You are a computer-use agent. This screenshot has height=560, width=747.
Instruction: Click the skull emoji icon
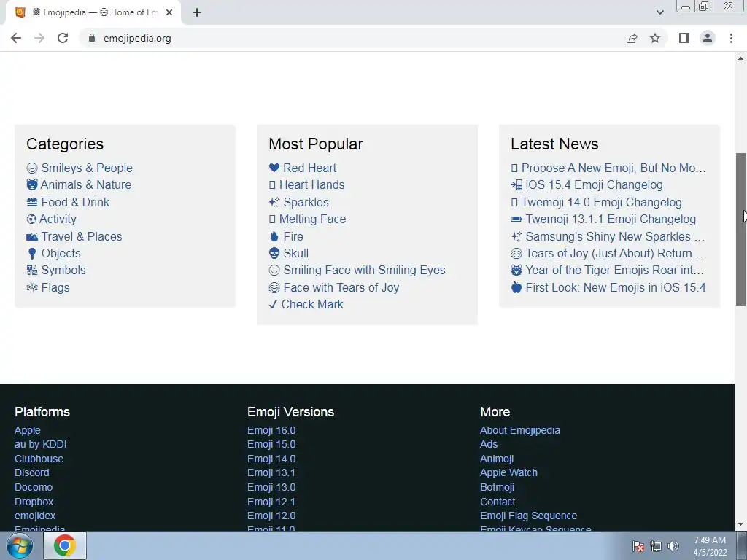pyautogui.click(x=274, y=253)
